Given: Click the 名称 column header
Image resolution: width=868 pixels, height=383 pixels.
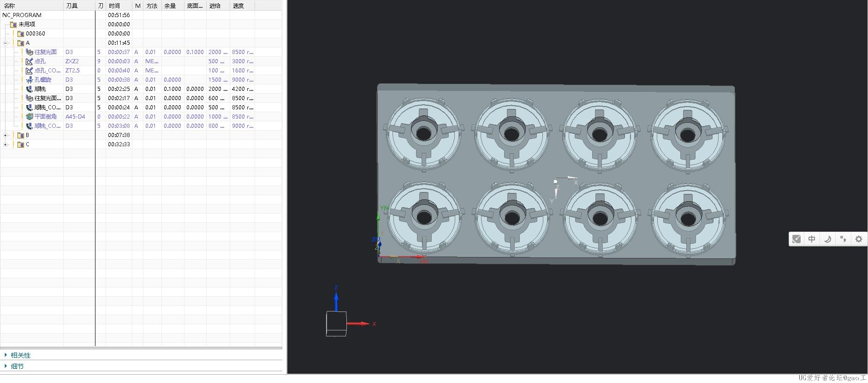Looking at the screenshot, I should tap(32, 6).
